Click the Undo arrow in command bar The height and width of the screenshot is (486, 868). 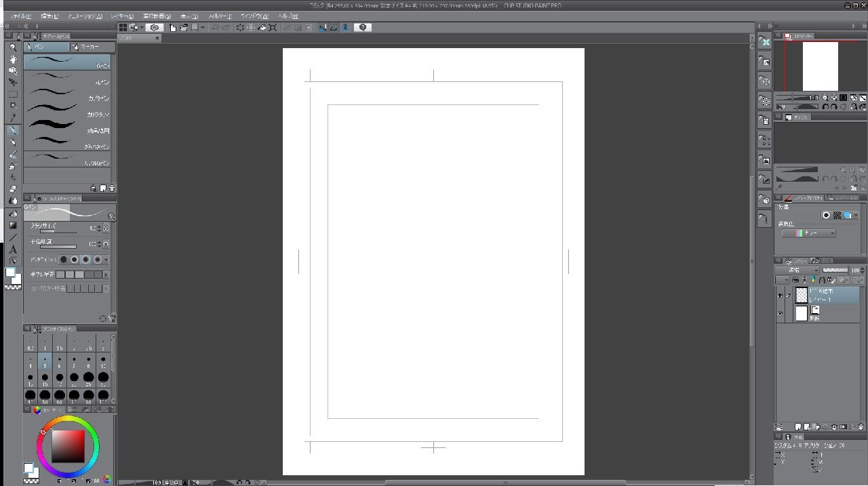tap(215, 27)
